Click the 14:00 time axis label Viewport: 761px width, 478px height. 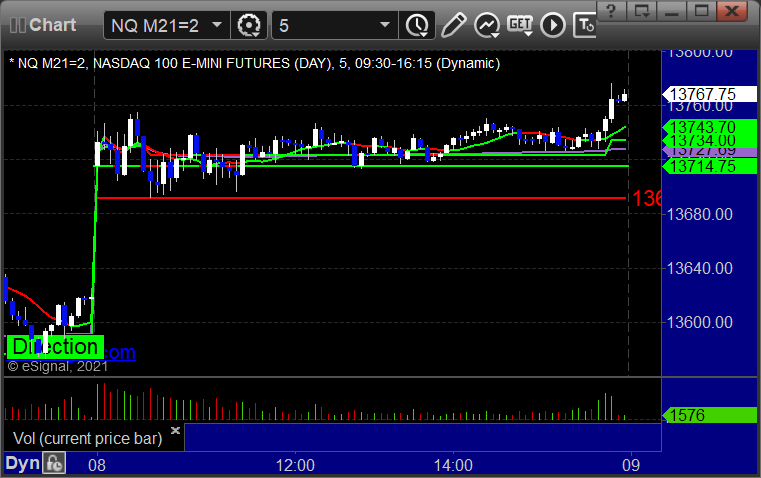[x=453, y=465]
